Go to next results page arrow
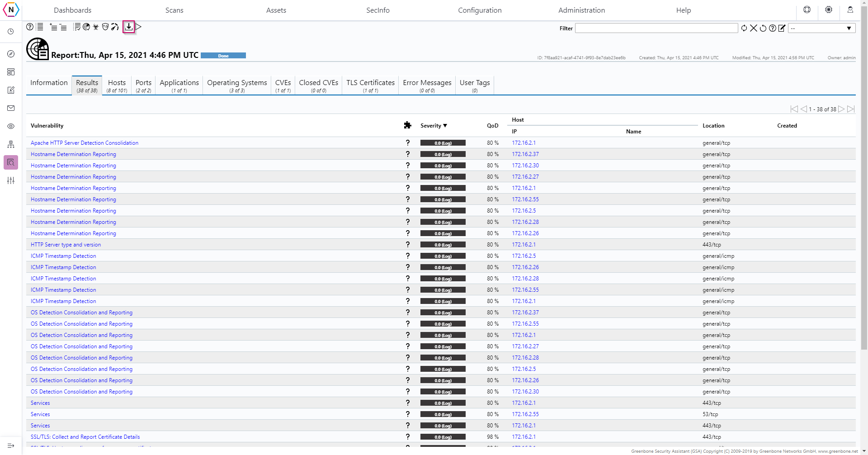 [x=841, y=109]
